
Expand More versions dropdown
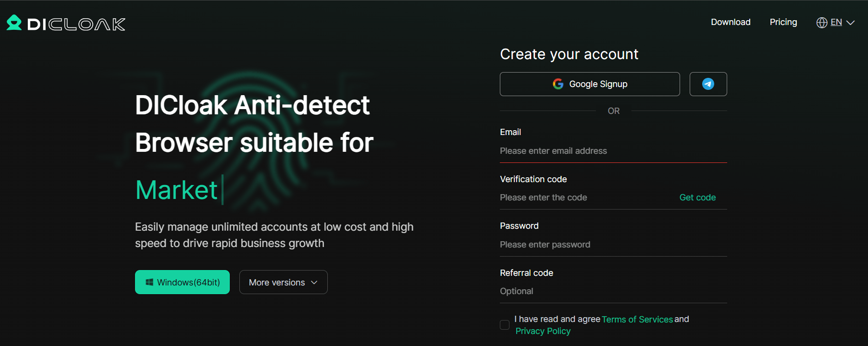284,282
